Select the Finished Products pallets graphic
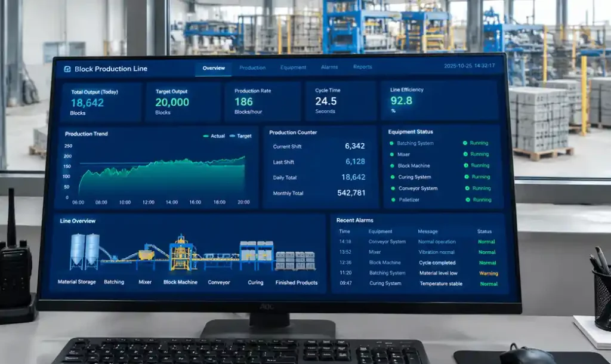 [295, 261]
